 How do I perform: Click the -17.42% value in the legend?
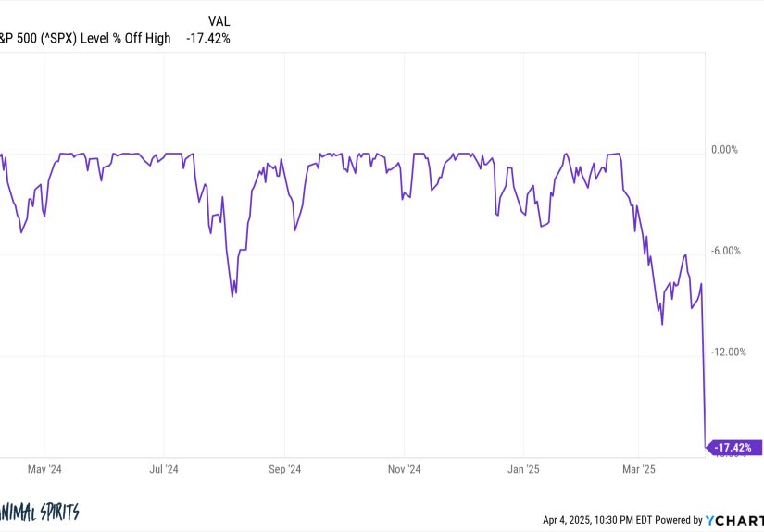click(x=207, y=38)
